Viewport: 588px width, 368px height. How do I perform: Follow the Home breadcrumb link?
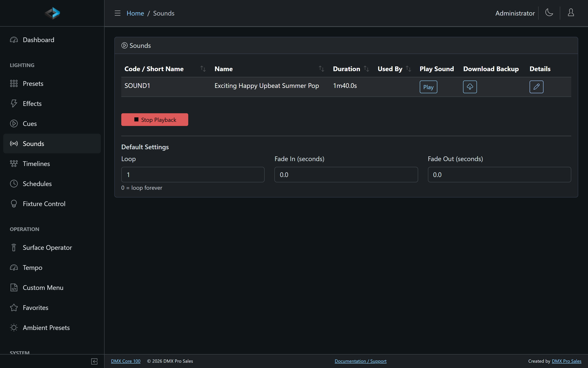[x=135, y=13]
